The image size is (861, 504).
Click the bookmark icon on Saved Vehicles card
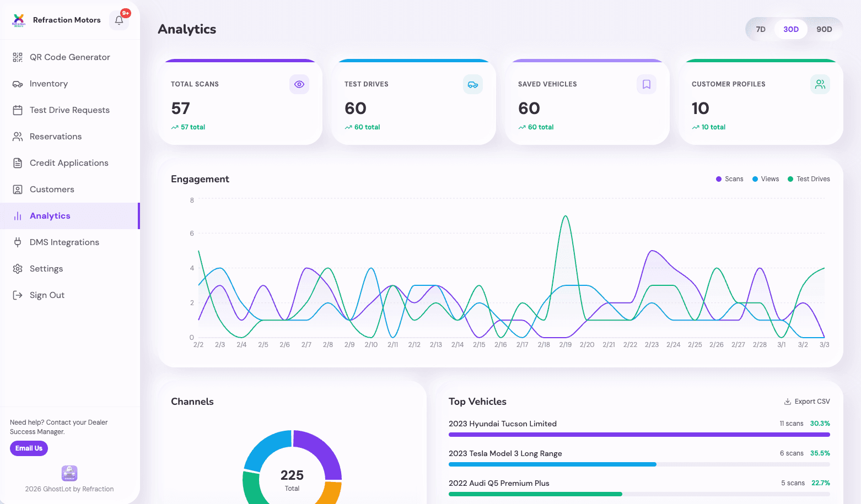pyautogui.click(x=647, y=84)
